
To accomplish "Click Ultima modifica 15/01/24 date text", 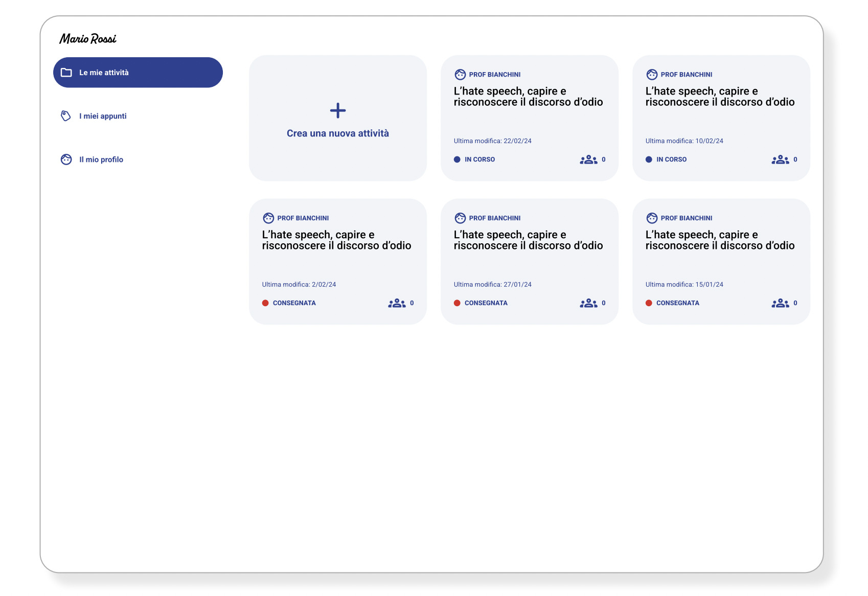I will pos(684,285).
